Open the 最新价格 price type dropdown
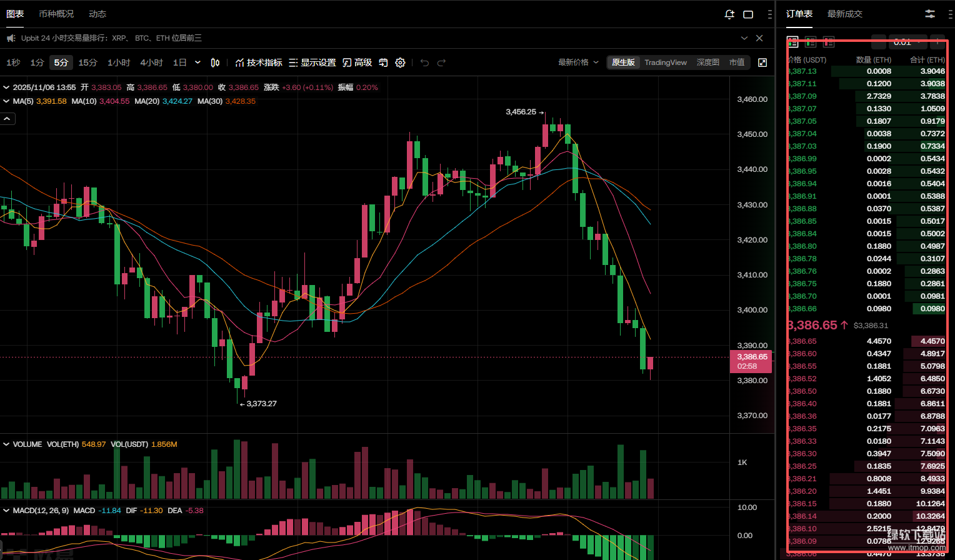This screenshot has width=955, height=560. (578, 62)
